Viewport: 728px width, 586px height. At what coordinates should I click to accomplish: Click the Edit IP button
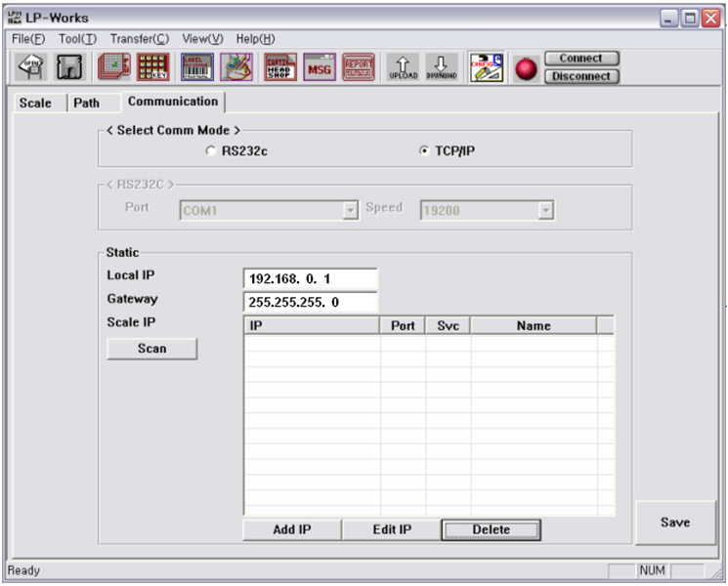tap(392, 529)
